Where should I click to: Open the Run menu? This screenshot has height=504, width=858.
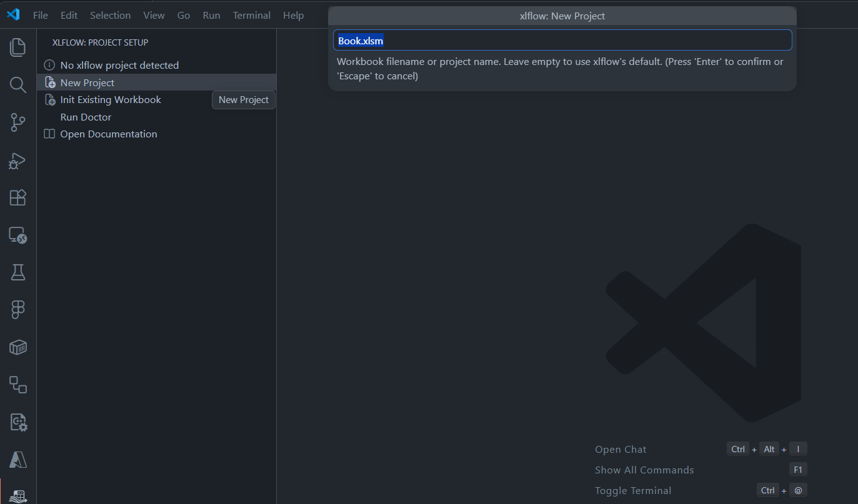(212, 15)
